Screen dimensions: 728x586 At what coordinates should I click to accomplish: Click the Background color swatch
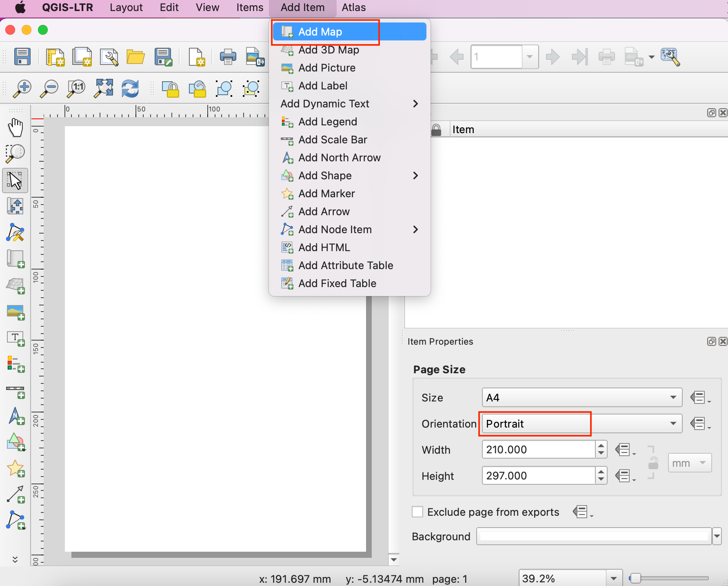pyautogui.click(x=594, y=536)
